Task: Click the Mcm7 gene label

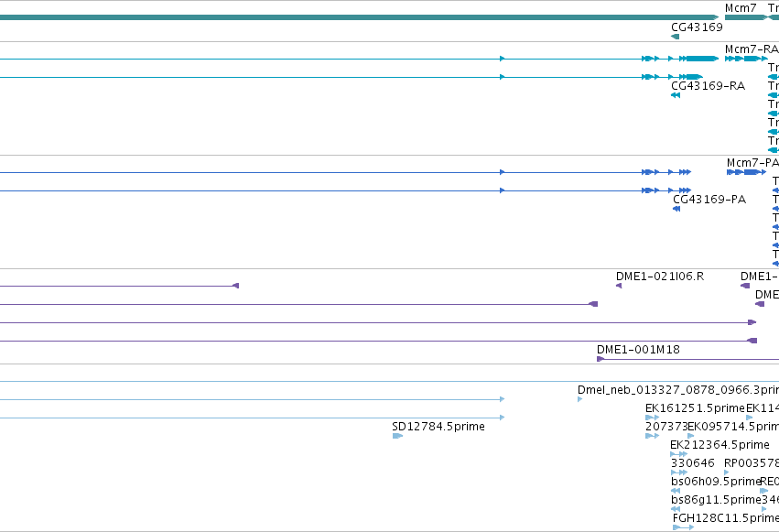Action: (x=741, y=8)
